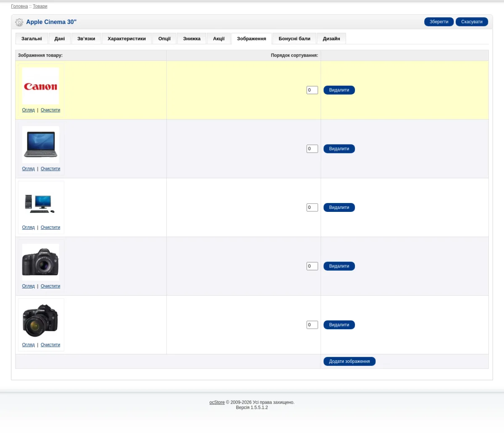Switch to the Характеристики tab
Viewport: 504px width, 433px height.
(126, 39)
